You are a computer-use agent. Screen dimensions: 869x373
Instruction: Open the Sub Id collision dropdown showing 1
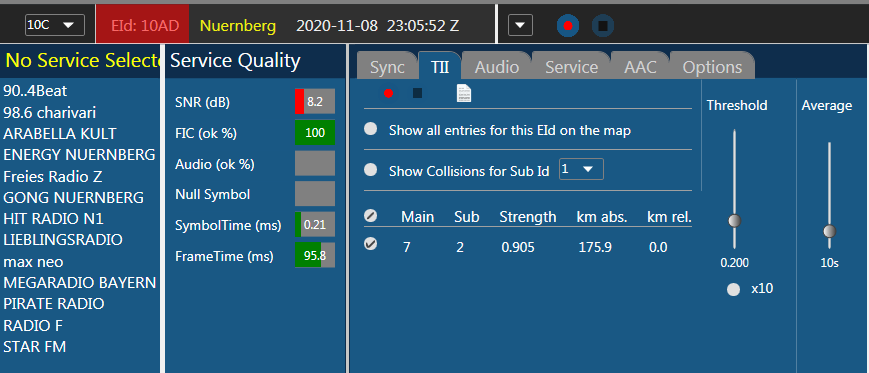(x=581, y=170)
